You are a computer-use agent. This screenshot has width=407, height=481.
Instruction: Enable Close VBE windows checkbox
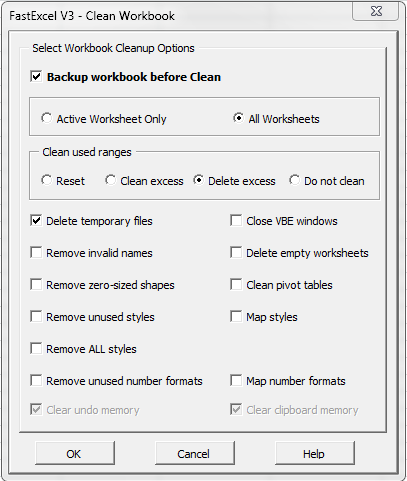pos(236,221)
